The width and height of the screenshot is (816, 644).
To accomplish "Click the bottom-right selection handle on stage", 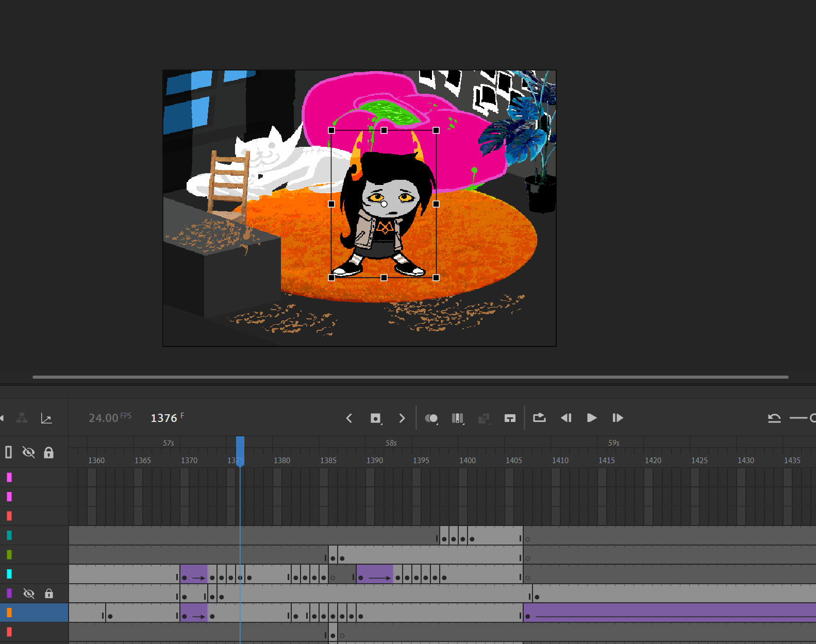I will coord(436,278).
